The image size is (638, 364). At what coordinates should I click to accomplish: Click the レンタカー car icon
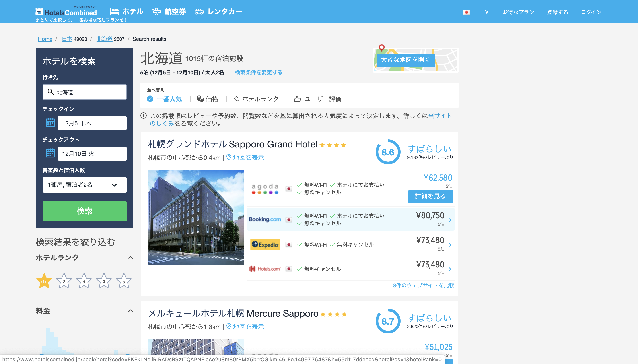(x=199, y=11)
